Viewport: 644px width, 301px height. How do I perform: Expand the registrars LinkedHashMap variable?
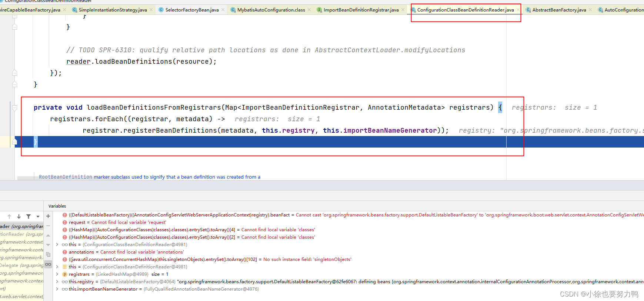[x=57, y=274]
